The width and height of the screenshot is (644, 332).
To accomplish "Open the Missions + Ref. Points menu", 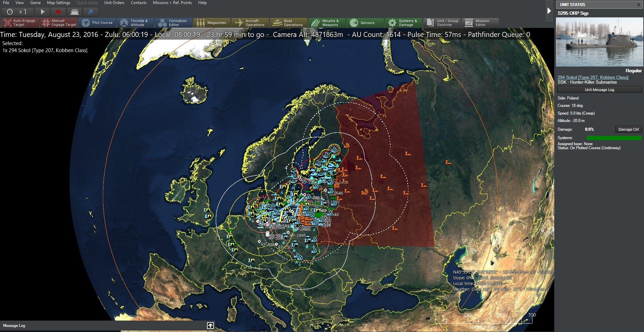I will point(172,3).
